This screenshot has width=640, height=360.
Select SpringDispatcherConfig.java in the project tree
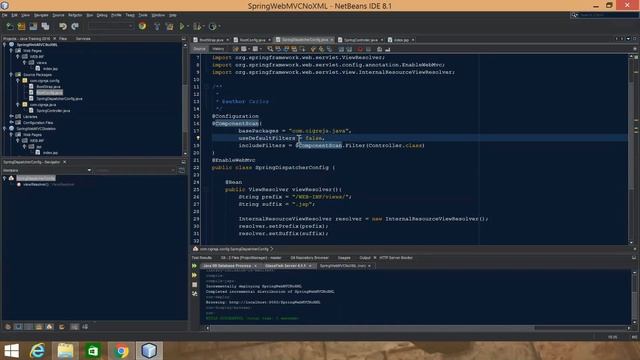[x=59, y=99]
